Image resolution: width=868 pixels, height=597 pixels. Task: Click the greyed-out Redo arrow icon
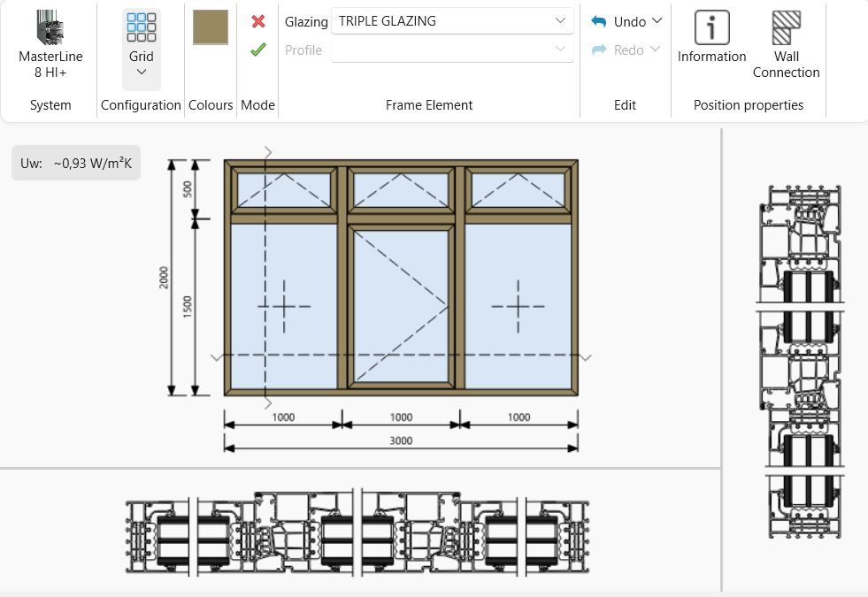(x=599, y=50)
